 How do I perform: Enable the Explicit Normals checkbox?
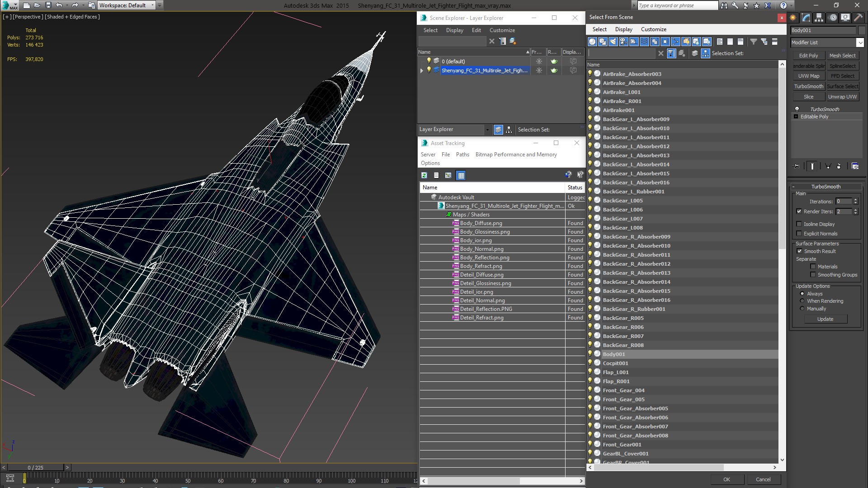(799, 234)
